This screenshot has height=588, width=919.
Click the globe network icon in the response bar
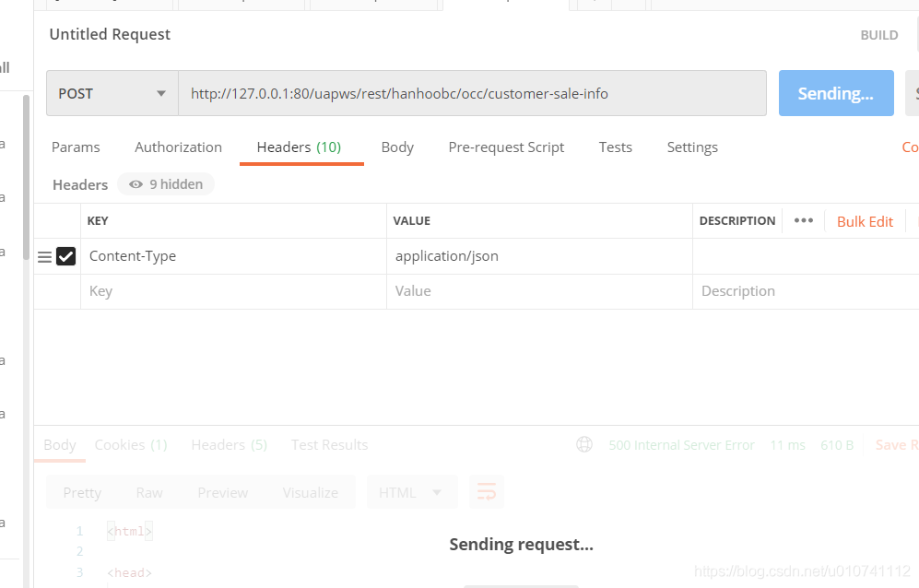coord(584,444)
